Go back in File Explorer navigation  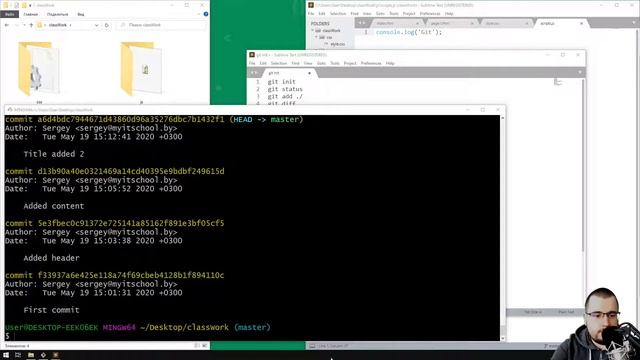pos(7,25)
